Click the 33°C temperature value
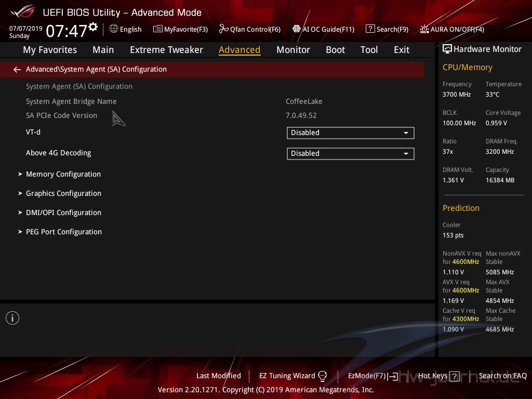 tap(493, 95)
